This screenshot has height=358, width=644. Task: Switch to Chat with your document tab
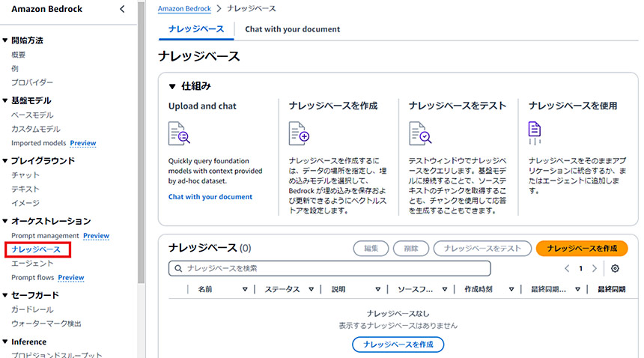(293, 29)
